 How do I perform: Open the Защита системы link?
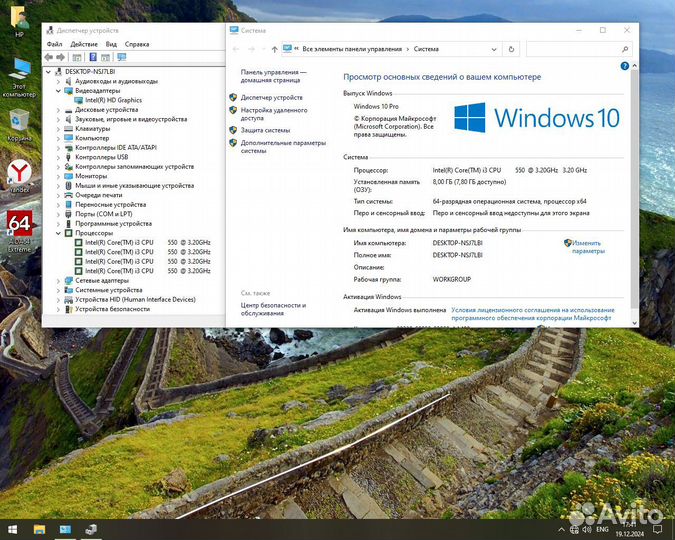[265, 130]
